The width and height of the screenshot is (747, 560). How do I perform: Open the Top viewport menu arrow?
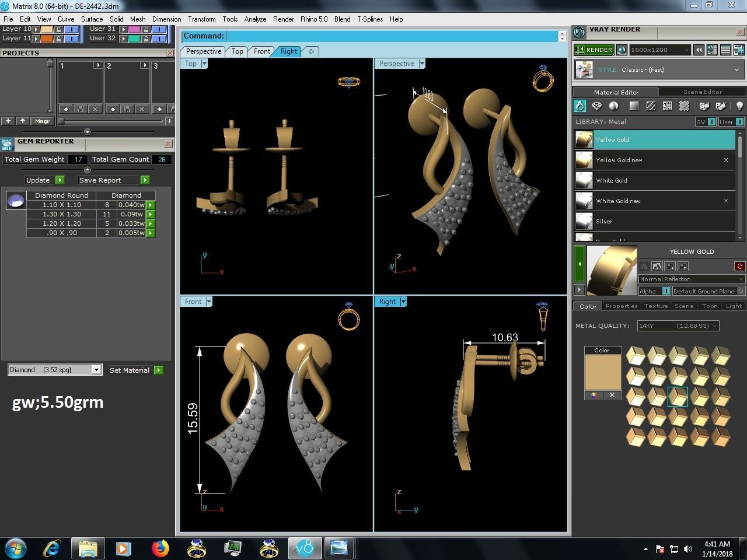pos(204,64)
